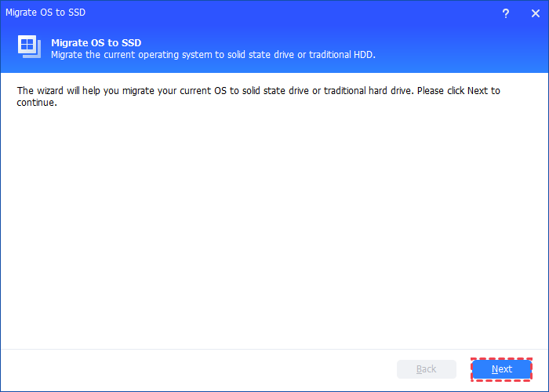Click 'The wizard will help you' opening text
Screen dimensions: 549x392
click(73, 91)
